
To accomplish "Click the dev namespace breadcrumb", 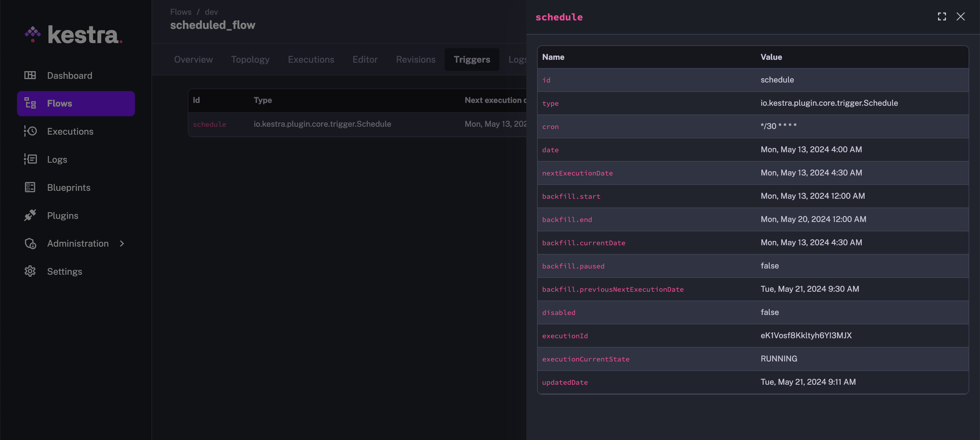I will [x=211, y=12].
